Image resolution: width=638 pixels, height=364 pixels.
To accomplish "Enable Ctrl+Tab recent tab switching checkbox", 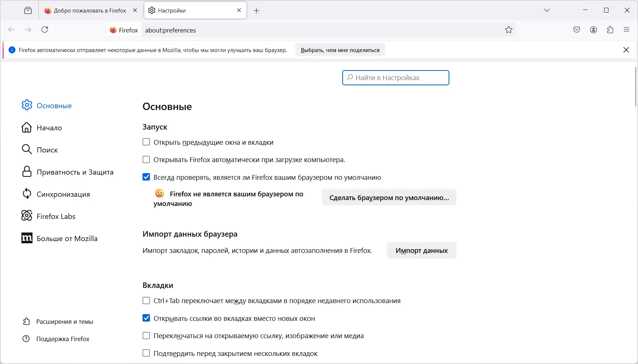I will (146, 301).
